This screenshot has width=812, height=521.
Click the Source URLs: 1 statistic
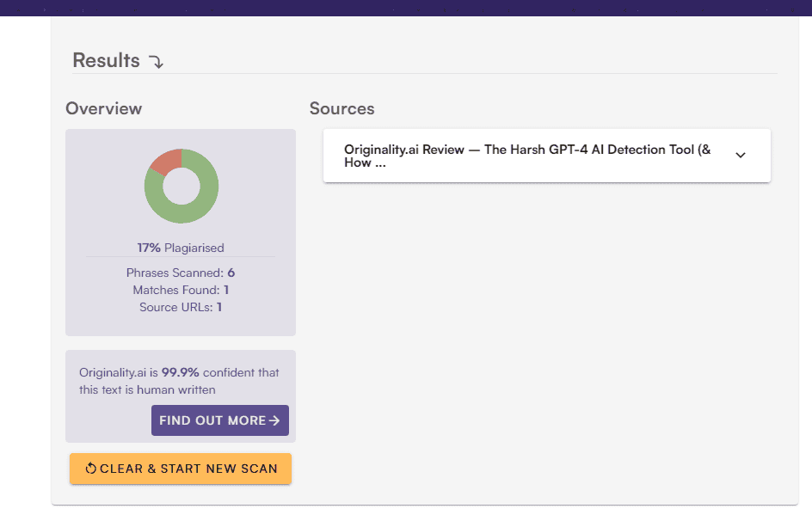click(x=181, y=307)
